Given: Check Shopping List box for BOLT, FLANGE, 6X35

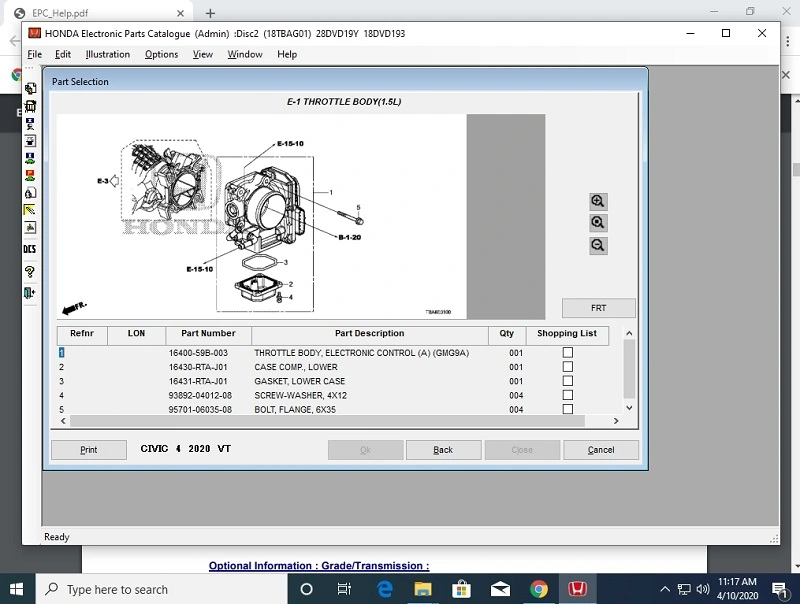Looking at the screenshot, I should tap(567, 409).
